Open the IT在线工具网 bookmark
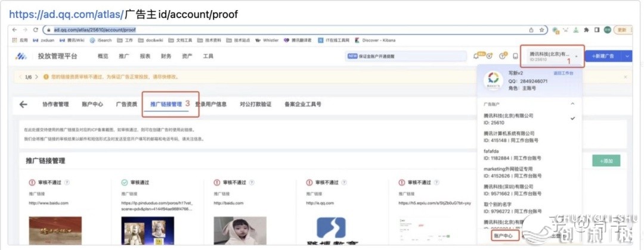Image resolution: width=644 pixels, height=250 pixels. [x=335, y=40]
